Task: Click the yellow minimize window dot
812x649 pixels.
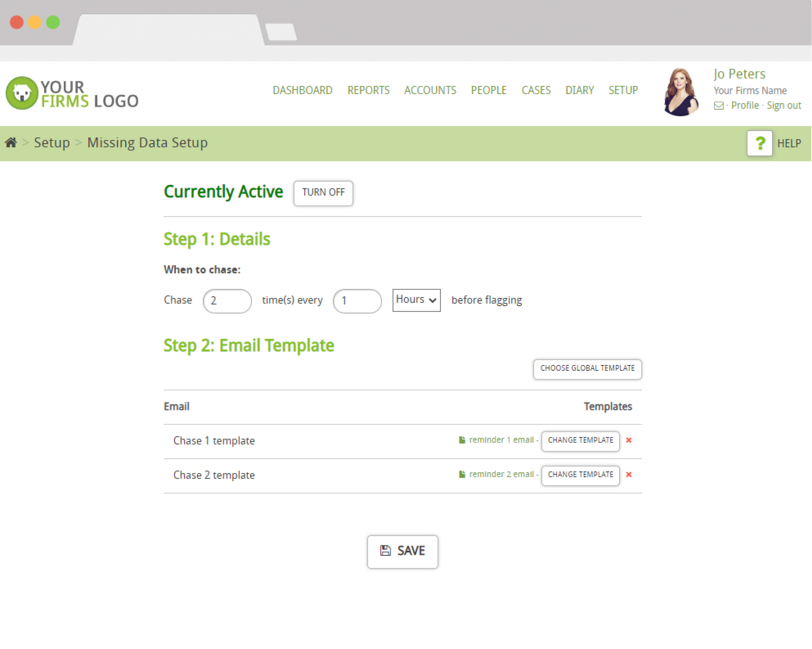Action: pos(35,22)
